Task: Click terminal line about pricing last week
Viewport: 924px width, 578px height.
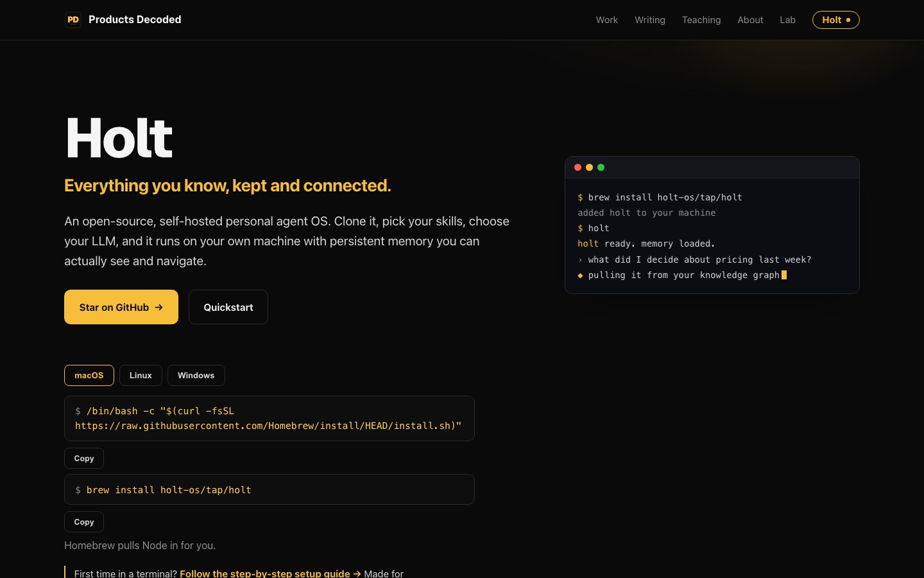Action: pos(694,259)
